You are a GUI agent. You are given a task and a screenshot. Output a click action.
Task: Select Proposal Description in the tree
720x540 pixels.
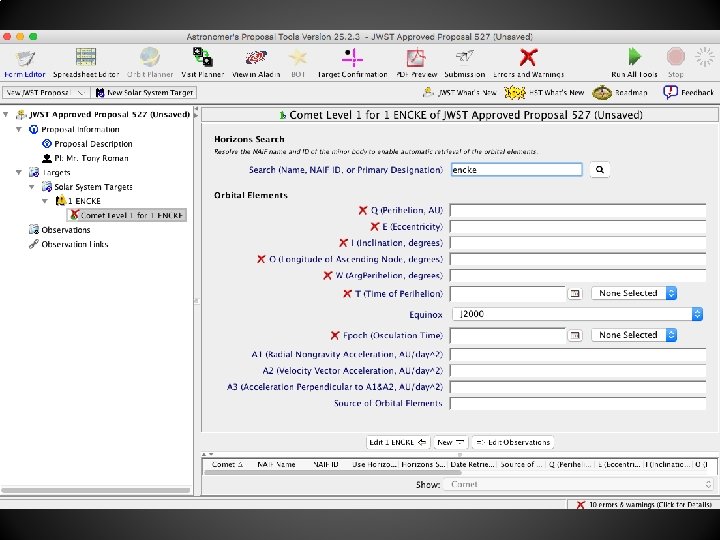click(x=87, y=144)
